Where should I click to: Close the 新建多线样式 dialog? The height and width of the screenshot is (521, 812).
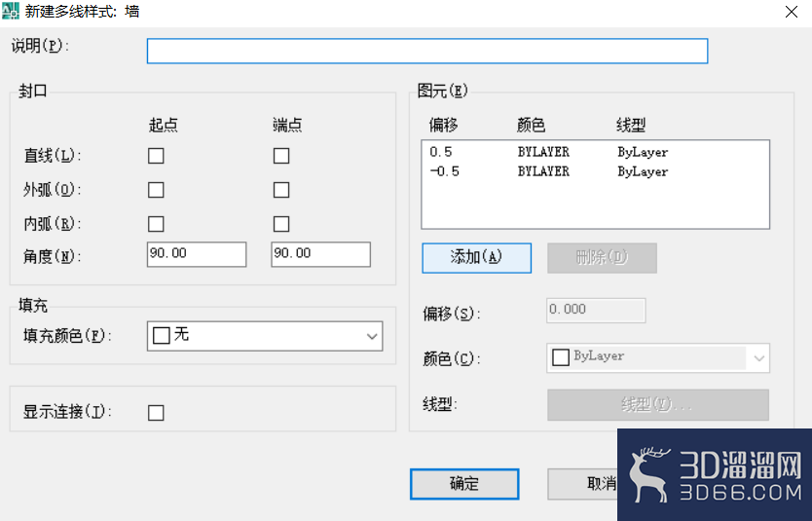[x=791, y=12]
